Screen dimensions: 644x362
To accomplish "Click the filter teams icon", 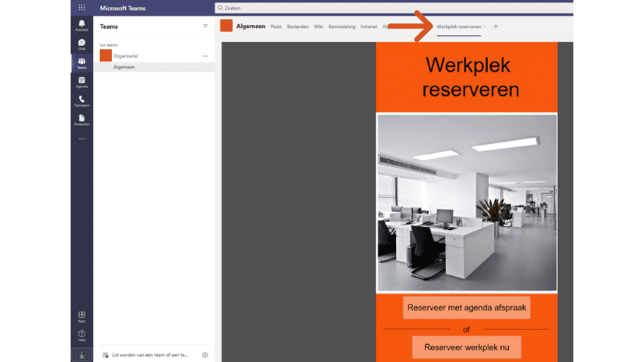I will click(x=205, y=27).
